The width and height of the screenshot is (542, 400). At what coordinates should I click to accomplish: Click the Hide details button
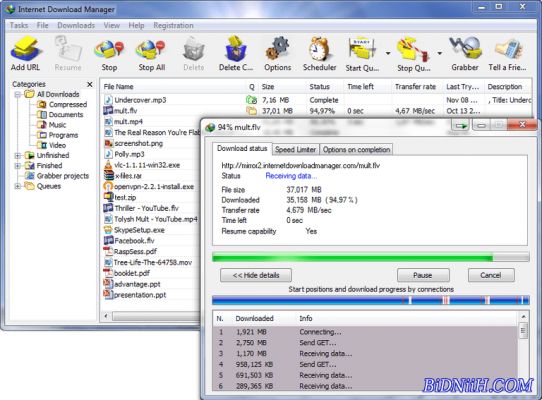(x=256, y=275)
